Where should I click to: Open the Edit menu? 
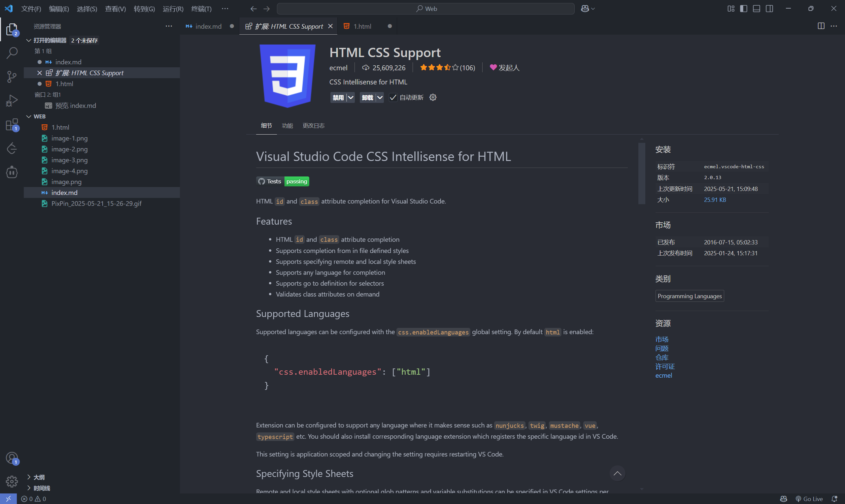[x=59, y=9]
